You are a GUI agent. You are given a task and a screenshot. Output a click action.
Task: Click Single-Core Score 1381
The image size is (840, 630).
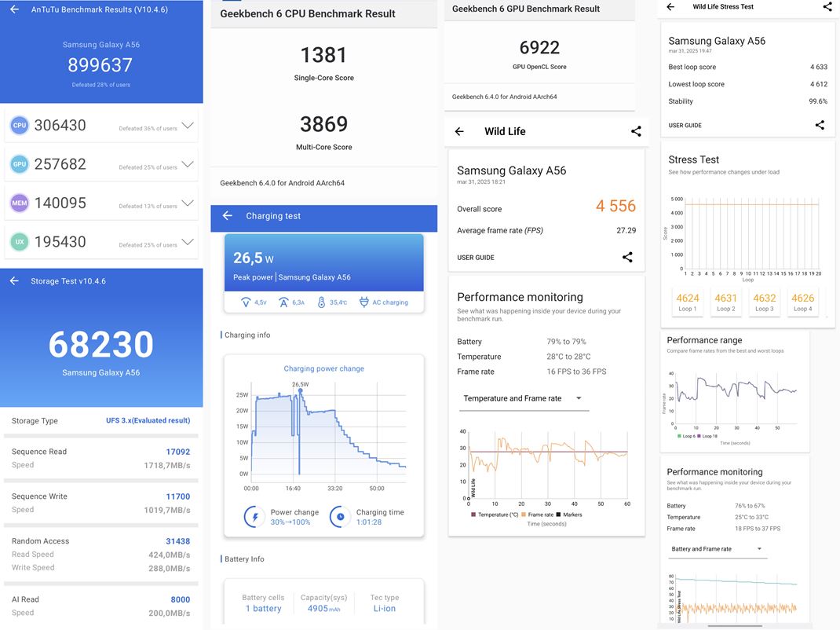[323, 55]
